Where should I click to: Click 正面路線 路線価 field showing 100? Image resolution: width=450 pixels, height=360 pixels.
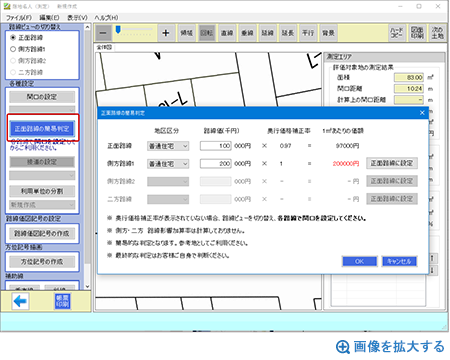point(216,146)
